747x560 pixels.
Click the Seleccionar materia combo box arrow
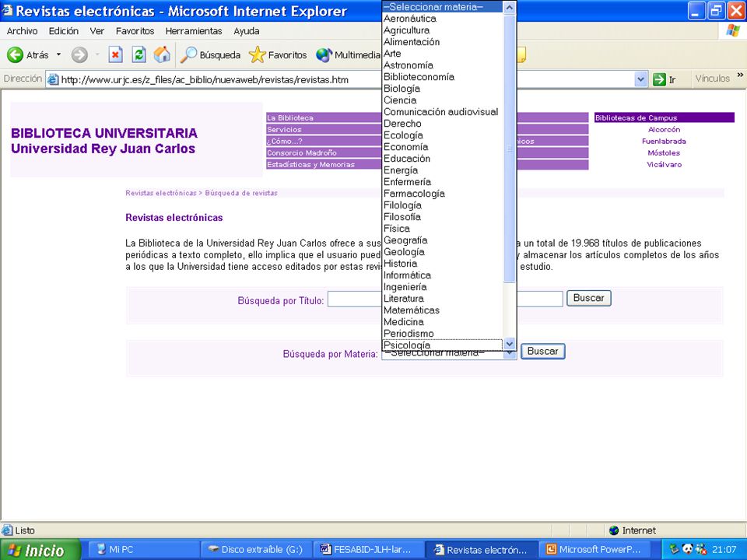[x=510, y=354]
